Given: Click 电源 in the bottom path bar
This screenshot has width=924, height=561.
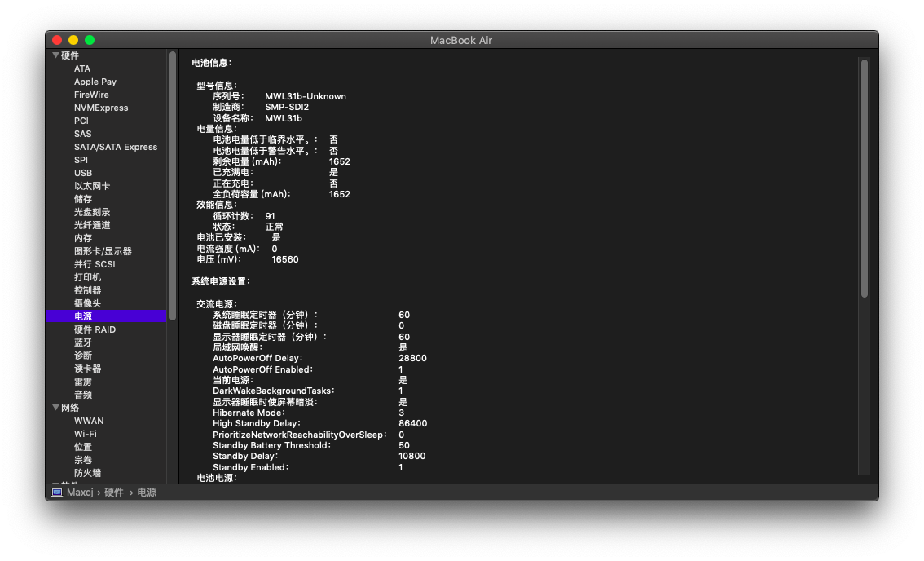Looking at the screenshot, I should (147, 492).
